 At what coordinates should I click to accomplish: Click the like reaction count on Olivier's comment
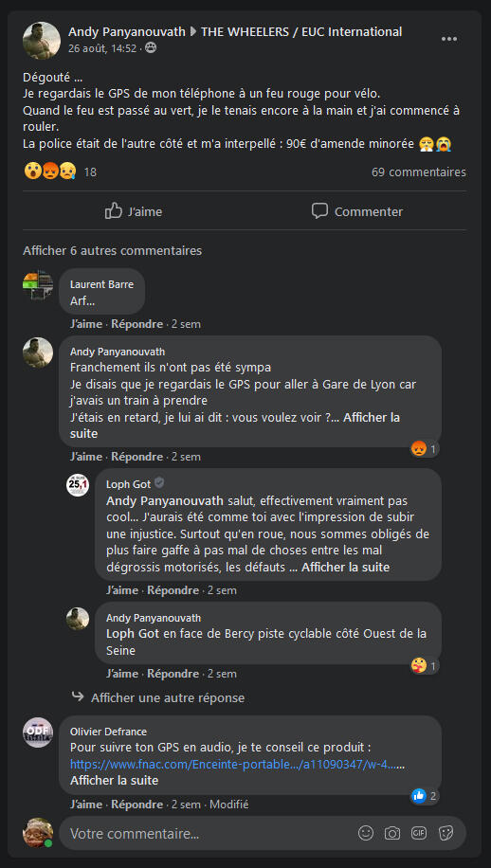pyautogui.click(x=425, y=796)
